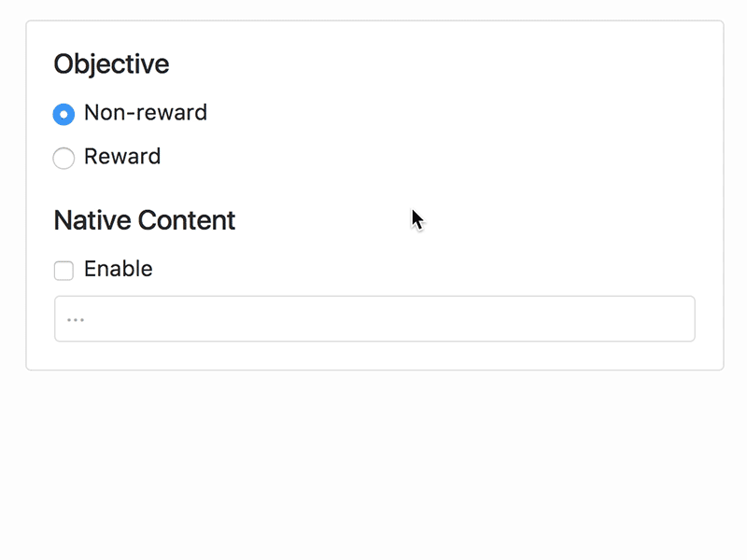
Task: Click the Native Content section heading
Action: 145,221
